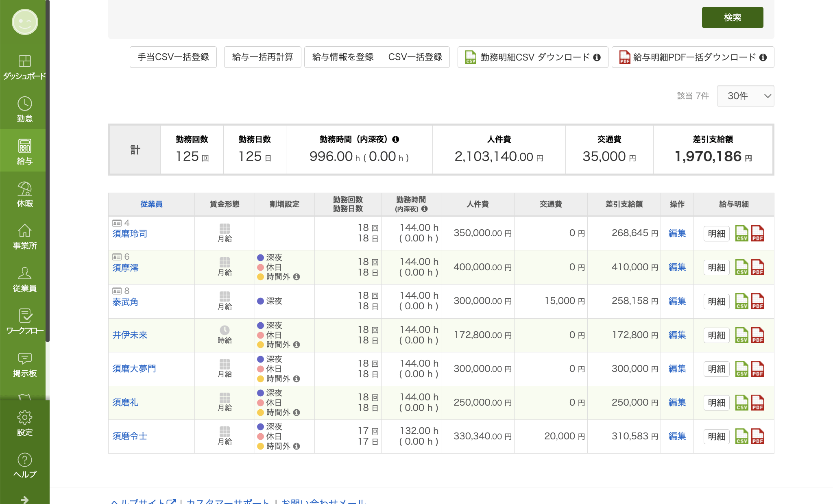Open the 休暇 leave sidebar icon
833x504 pixels.
coord(25,194)
